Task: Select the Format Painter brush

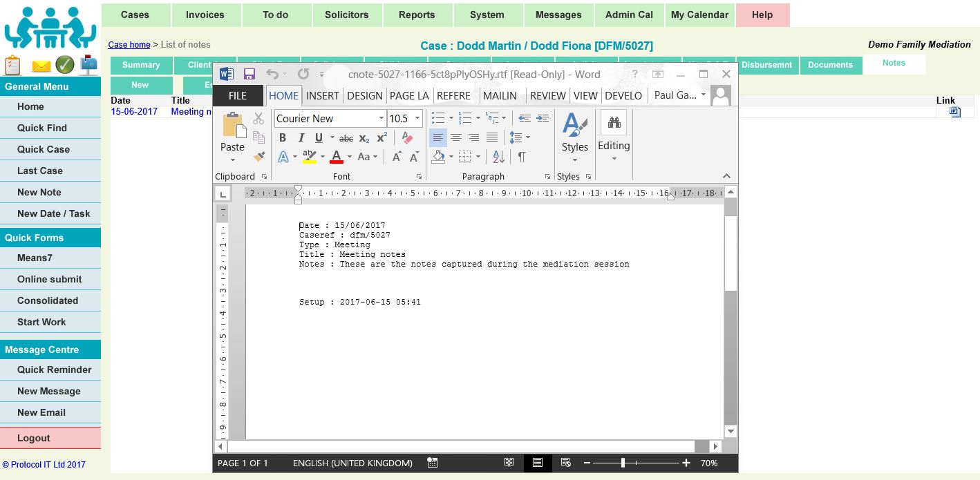Action: click(x=259, y=157)
